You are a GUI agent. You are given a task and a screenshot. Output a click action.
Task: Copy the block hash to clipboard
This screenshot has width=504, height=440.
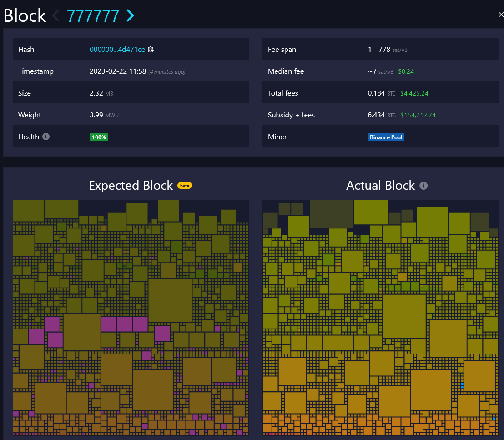(151, 49)
